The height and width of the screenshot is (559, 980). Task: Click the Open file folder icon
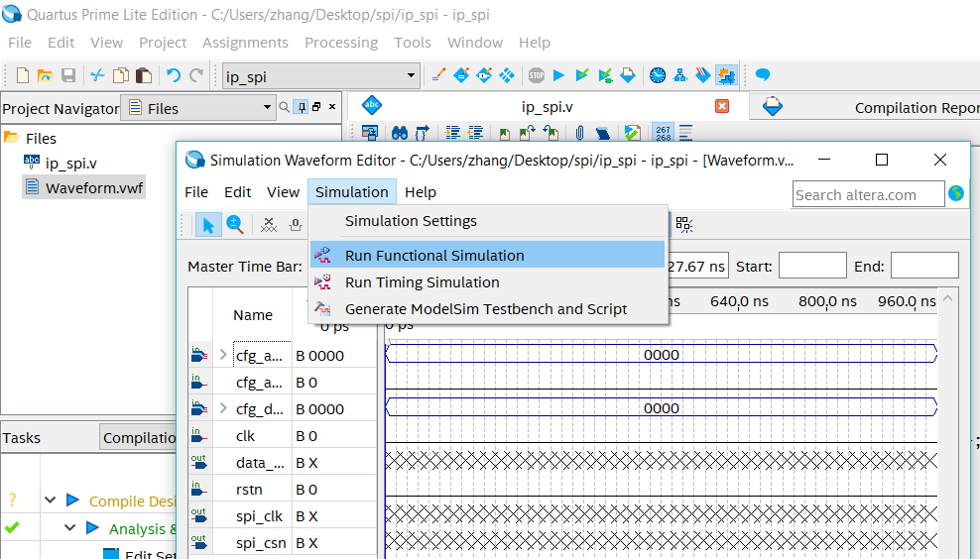(45, 75)
